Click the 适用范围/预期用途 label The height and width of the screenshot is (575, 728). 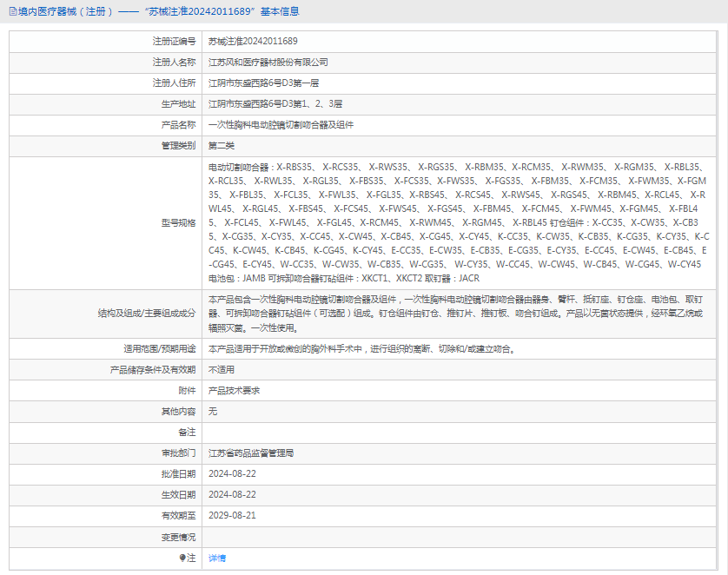click(x=159, y=349)
